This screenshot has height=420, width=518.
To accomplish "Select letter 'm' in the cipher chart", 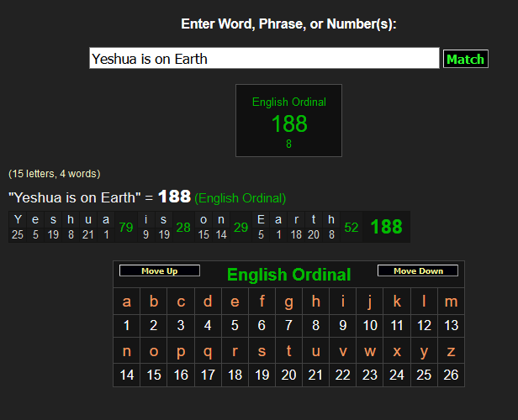I will tap(451, 302).
